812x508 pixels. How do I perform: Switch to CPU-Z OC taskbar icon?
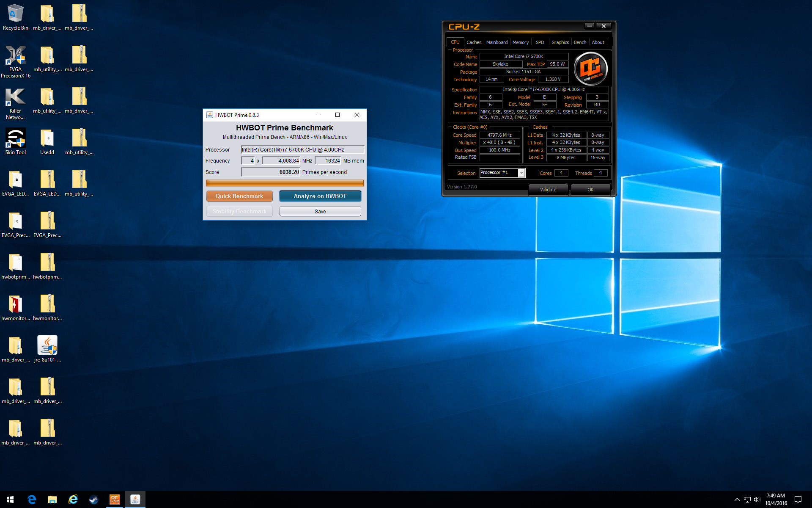(x=115, y=500)
